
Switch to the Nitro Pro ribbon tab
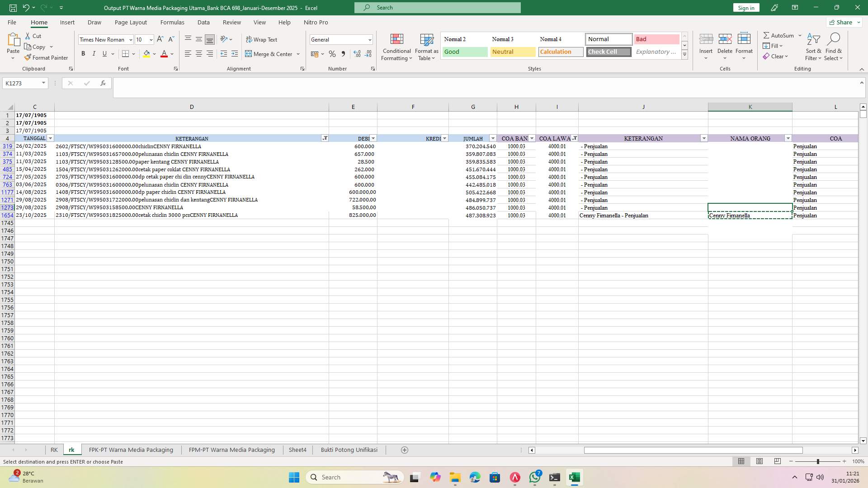(x=316, y=22)
